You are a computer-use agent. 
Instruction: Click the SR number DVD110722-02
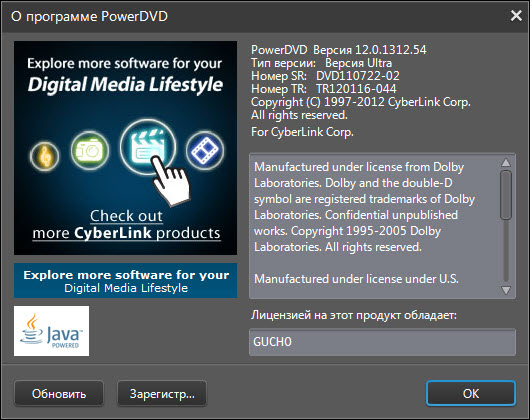tap(358, 76)
